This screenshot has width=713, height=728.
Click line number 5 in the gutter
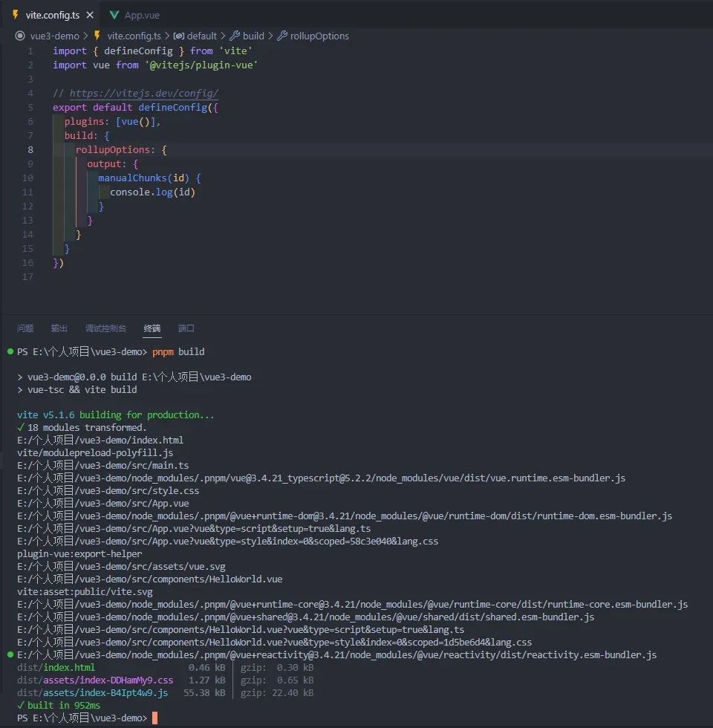click(30, 107)
